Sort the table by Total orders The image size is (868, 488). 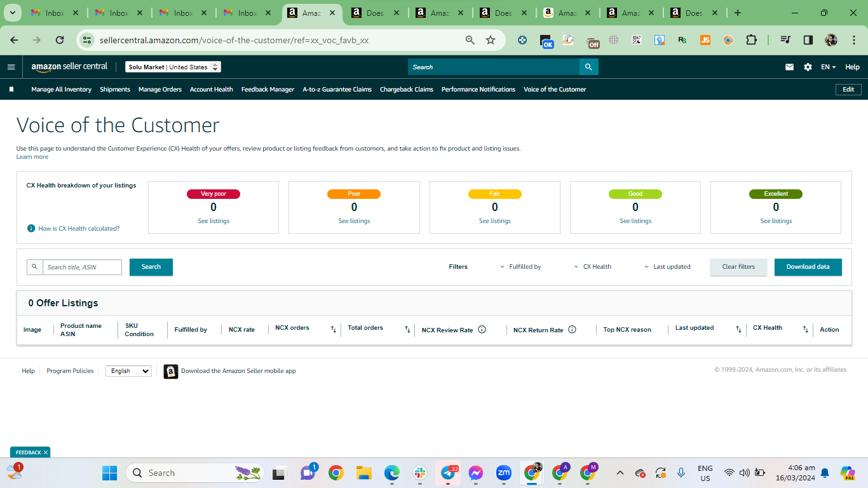click(407, 329)
